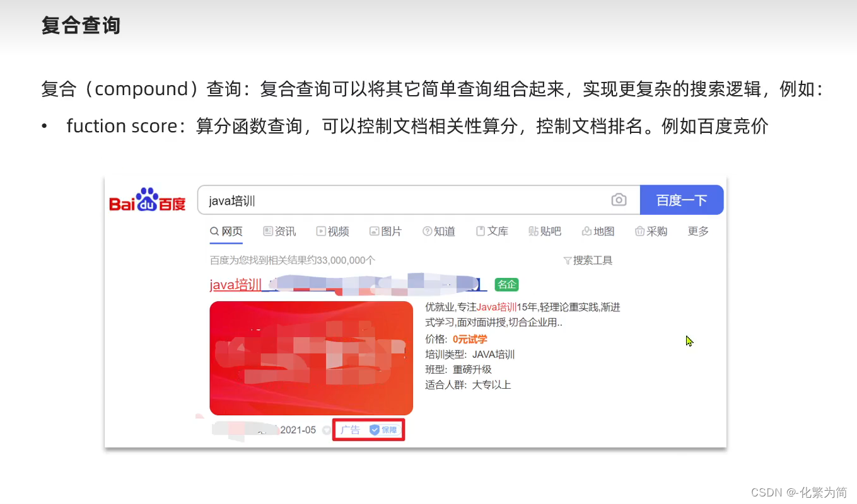Click the 资讯 news icon
Viewport: 857px width, 504px height.
coord(267,232)
